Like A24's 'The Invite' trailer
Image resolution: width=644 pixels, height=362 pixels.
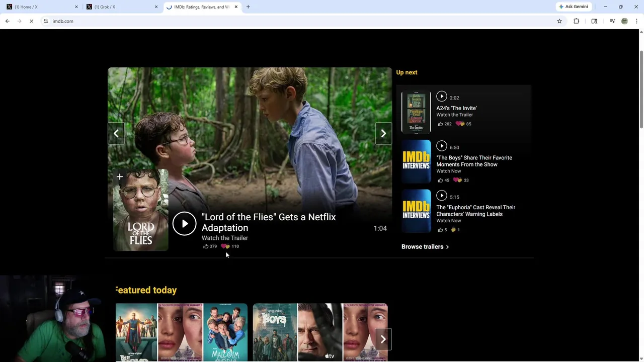pos(444,124)
